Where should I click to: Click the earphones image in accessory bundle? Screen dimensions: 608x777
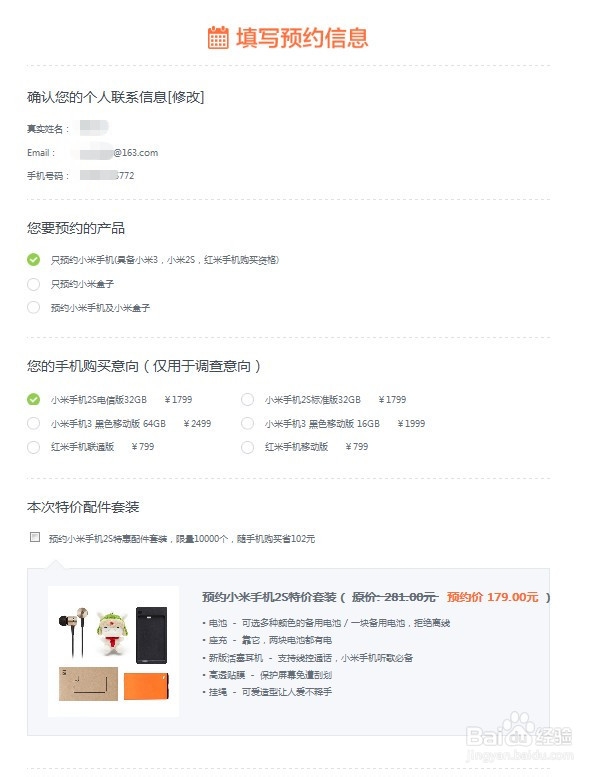coord(74,631)
